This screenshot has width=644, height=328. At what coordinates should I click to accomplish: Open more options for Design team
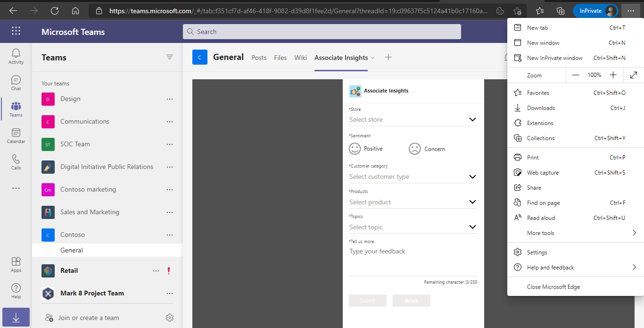click(170, 99)
